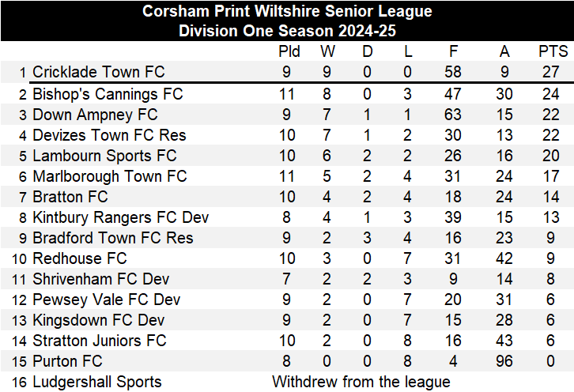Click the 'Withdrew from the league' note
The height and width of the screenshot is (392, 574).
coord(361,382)
